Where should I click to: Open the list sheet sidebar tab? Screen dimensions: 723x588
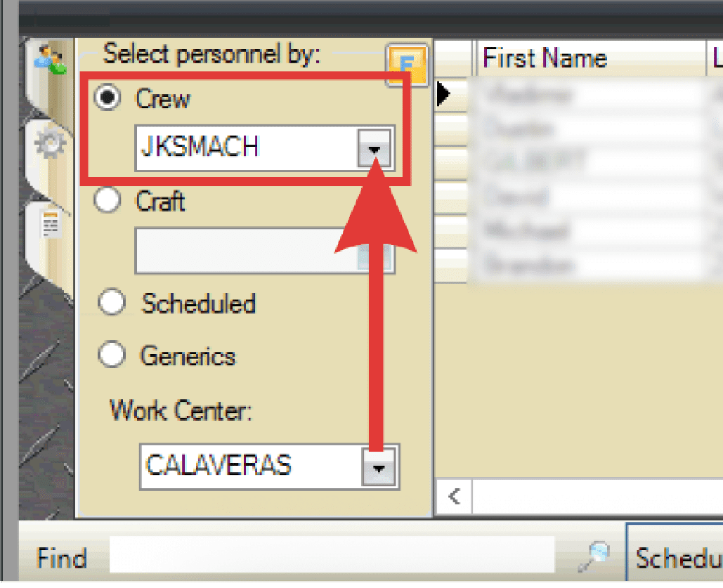click(x=51, y=226)
